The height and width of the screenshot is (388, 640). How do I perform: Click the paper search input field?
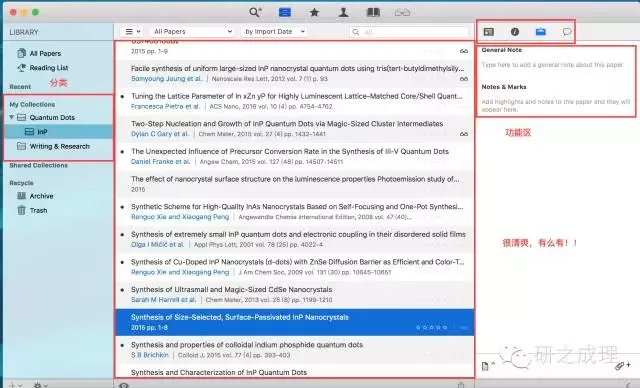point(409,32)
